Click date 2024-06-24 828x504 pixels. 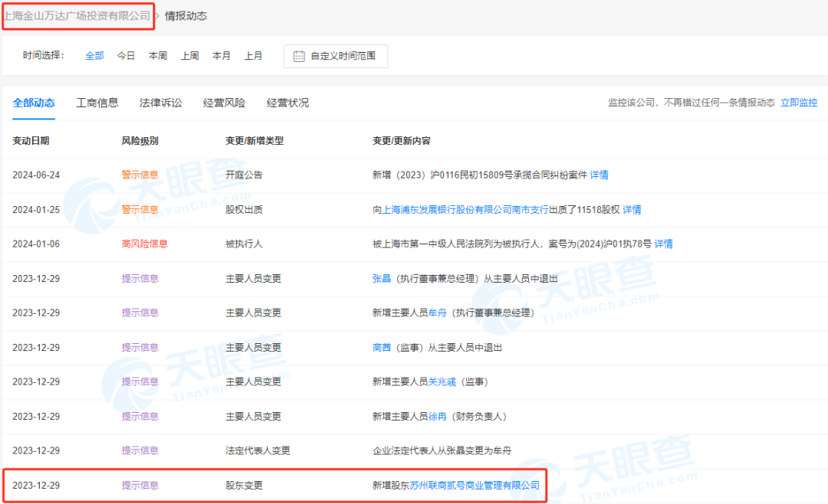[36, 175]
